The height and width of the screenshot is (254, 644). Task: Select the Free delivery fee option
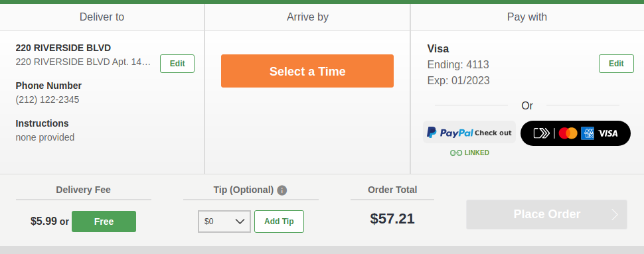(104, 222)
